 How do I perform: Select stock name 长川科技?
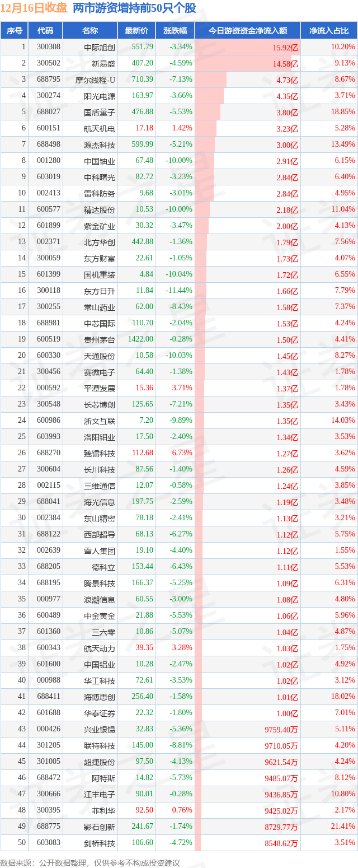tap(100, 469)
